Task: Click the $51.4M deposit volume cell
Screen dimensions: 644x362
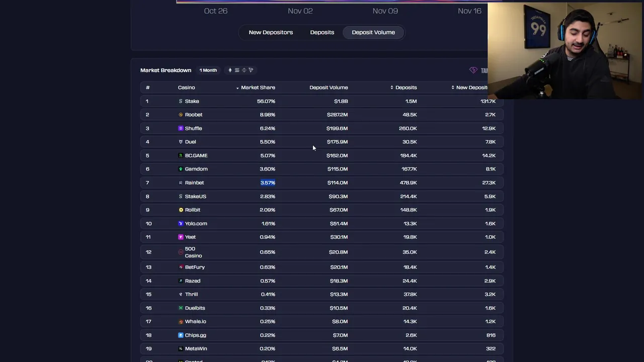Action: coord(339,223)
